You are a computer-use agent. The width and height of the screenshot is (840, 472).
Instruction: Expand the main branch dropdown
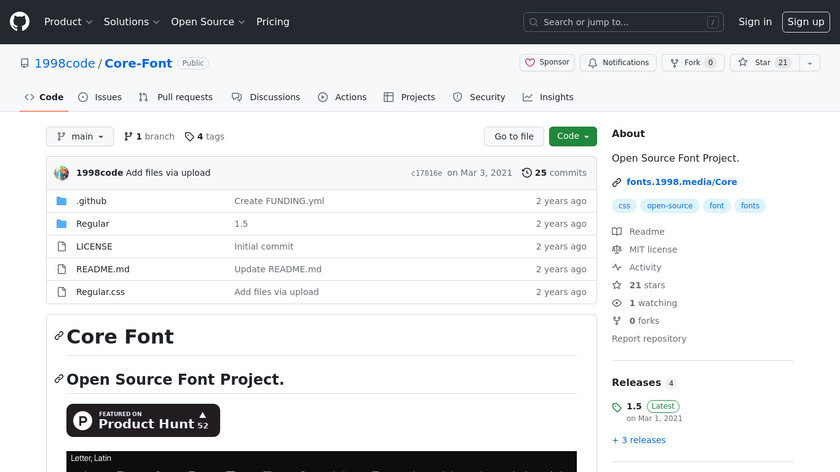80,137
